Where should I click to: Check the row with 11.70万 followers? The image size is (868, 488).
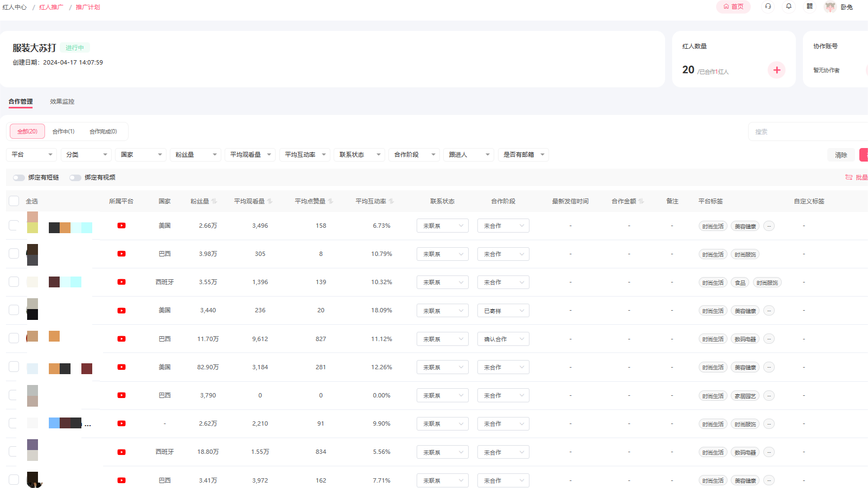pos(14,338)
